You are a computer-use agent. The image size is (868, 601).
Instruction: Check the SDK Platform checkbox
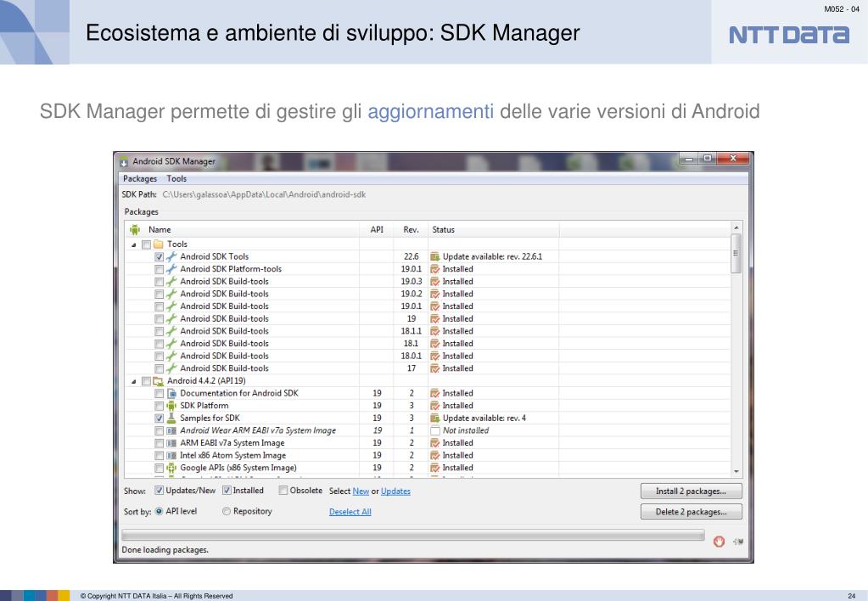click(x=159, y=406)
